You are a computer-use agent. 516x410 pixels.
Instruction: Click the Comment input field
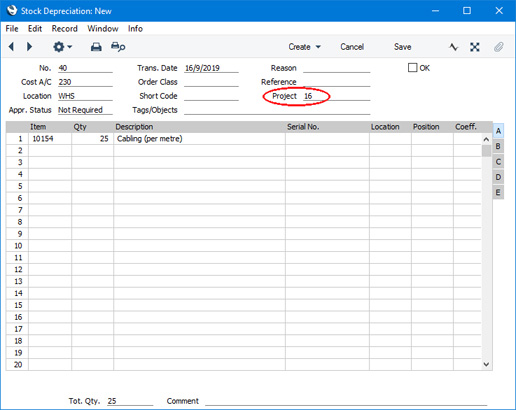click(346, 401)
